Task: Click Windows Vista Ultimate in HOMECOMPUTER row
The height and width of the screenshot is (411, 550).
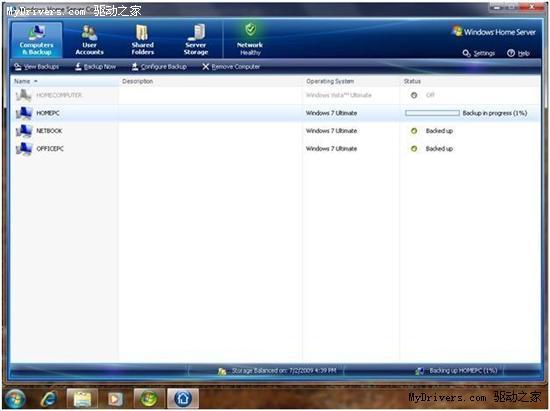Action: (338, 95)
